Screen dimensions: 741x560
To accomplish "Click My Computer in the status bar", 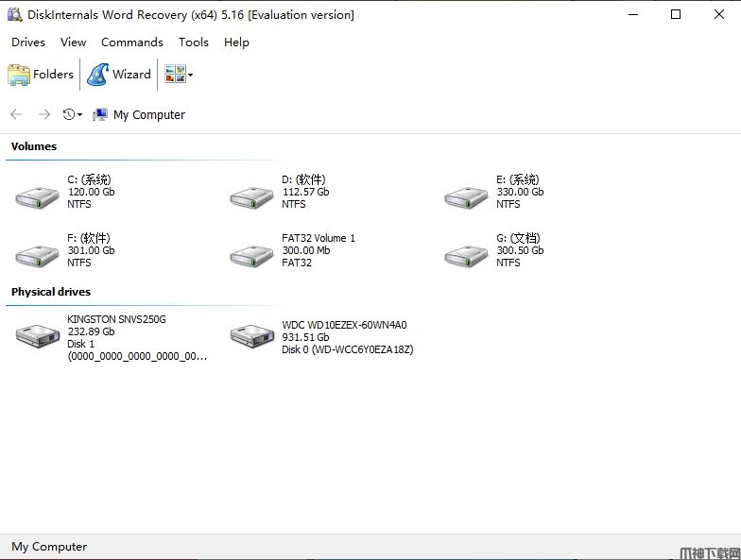I will tap(49, 547).
